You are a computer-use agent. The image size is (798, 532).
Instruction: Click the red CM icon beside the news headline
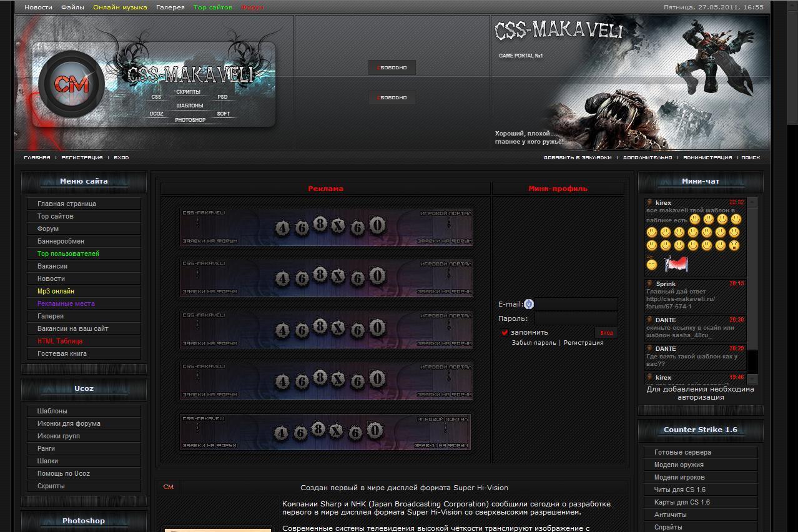click(x=168, y=487)
